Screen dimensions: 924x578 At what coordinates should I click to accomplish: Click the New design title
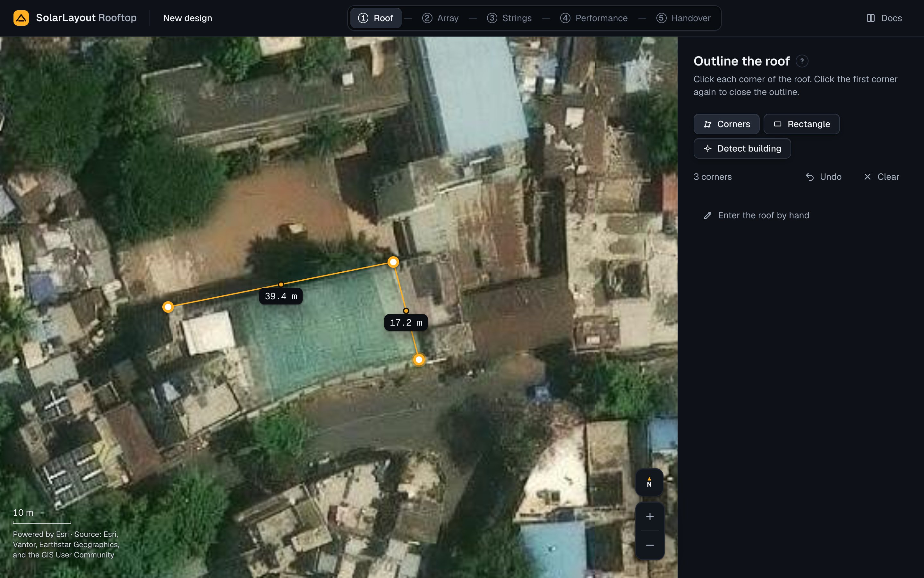187,18
